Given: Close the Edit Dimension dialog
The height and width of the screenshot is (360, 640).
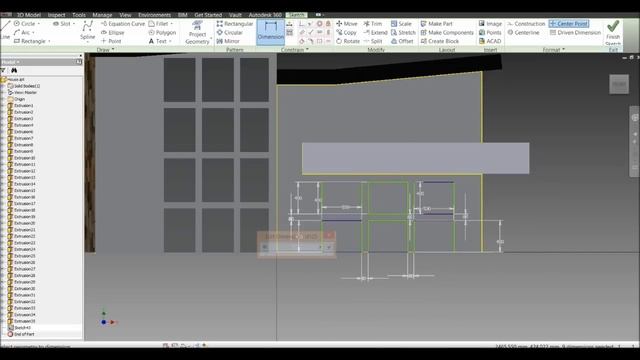Looking at the screenshot, I should point(330,236).
